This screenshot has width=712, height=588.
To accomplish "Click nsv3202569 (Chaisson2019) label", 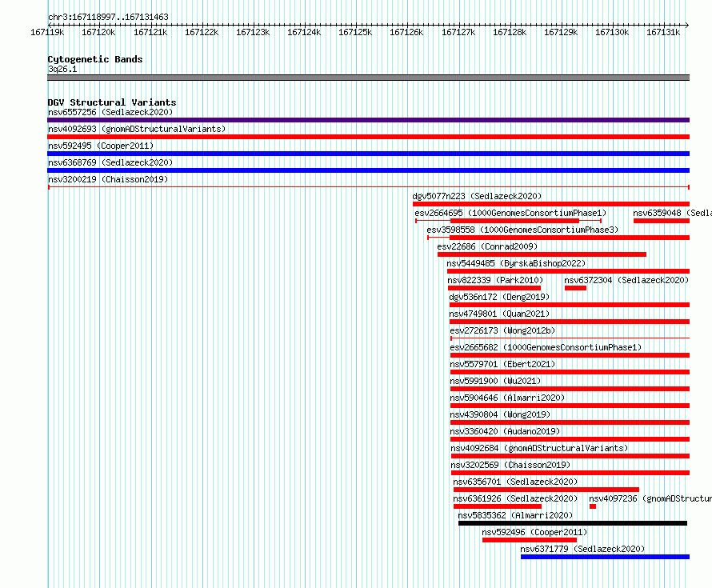I will click(510, 465).
